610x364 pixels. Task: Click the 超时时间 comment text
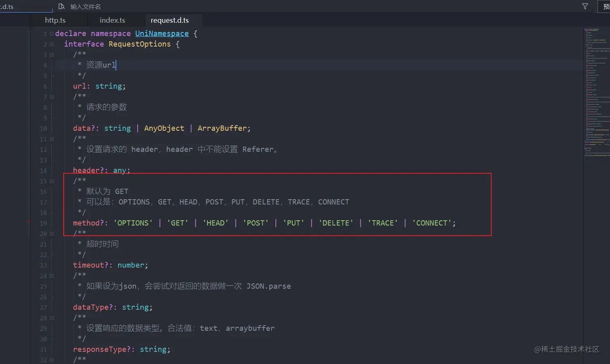(103, 244)
